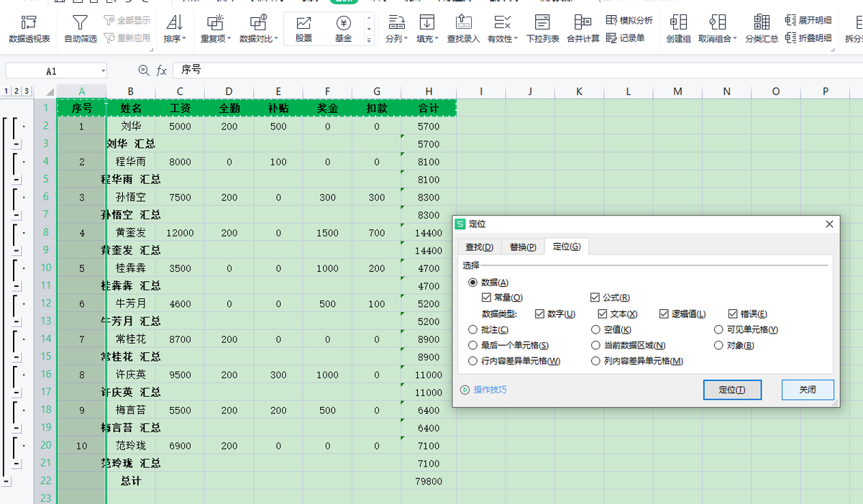863x504 pixels.
Task: Click inside the formula bar showing 序号
Action: tap(518, 70)
